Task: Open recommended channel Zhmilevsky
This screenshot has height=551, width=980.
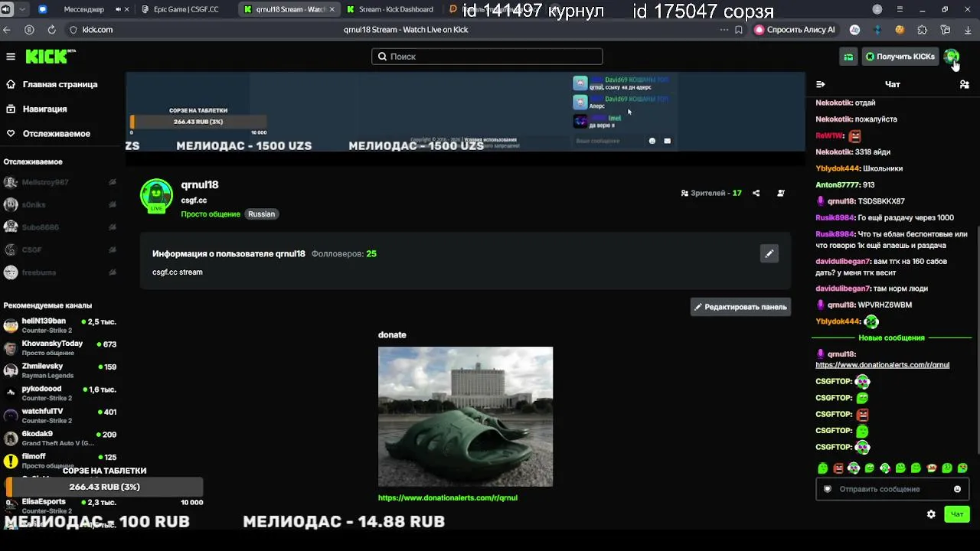Action: tap(61, 370)
